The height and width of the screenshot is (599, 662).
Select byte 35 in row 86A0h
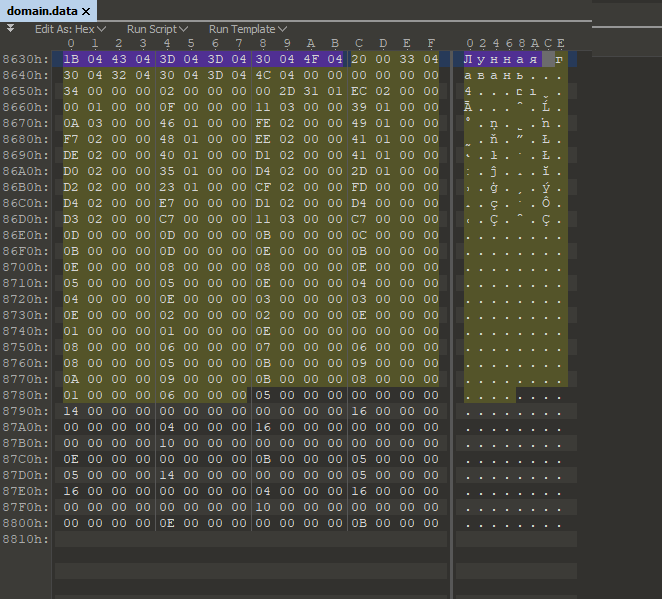click(x=167, y=171)
